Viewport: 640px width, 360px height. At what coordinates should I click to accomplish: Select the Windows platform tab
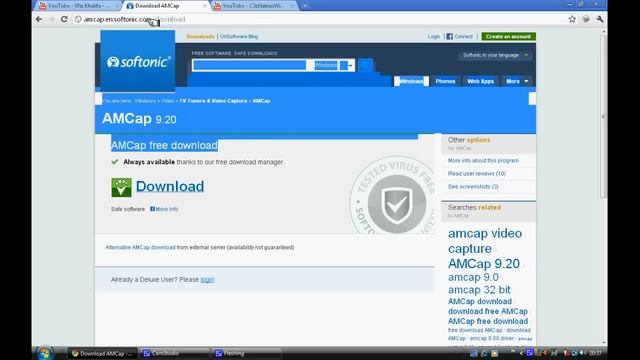[x=411, y=81]
